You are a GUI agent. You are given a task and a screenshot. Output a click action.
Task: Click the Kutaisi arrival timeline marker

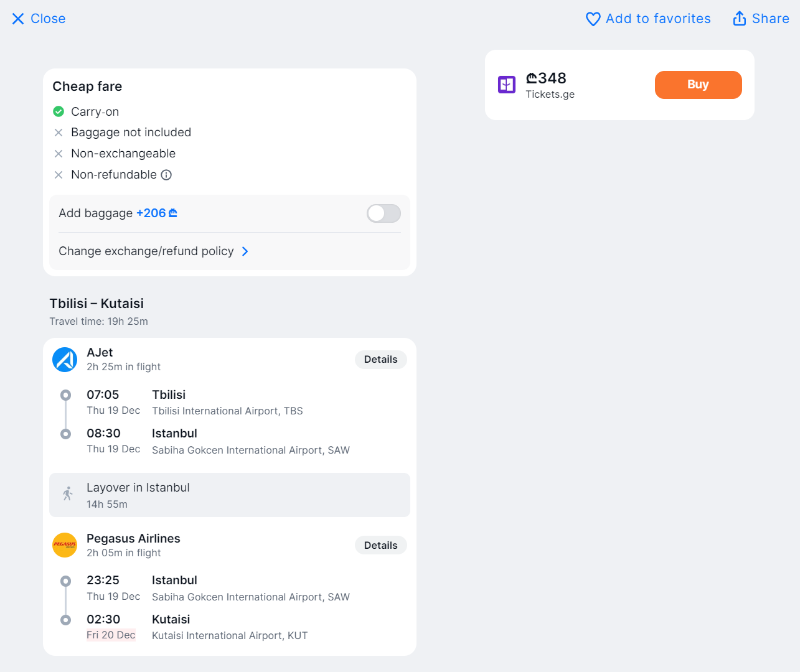click(65, 620)
